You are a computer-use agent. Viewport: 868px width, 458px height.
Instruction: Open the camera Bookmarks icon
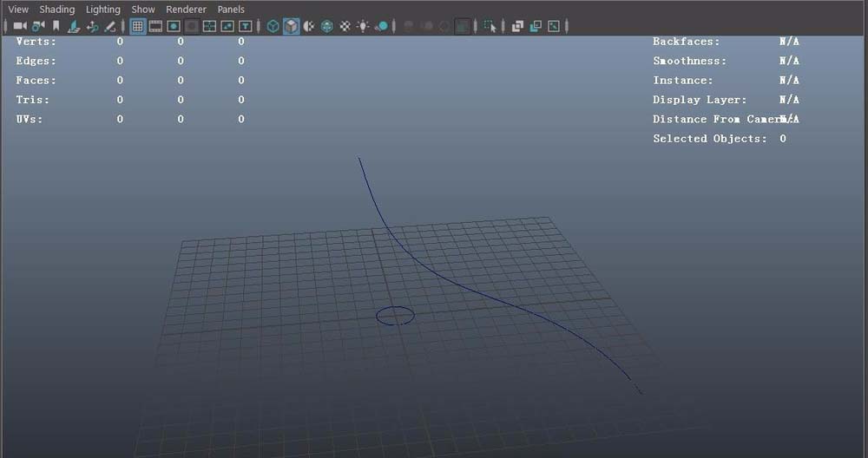[x=56, y=26]
